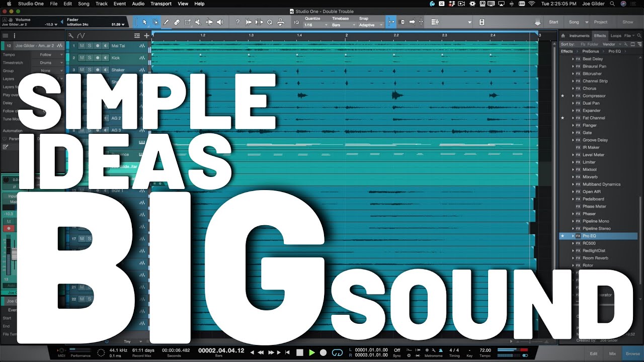This screenshot has height=362, width=644.
Task: Select Room Reverb in effects list
Action: point(595,258)
